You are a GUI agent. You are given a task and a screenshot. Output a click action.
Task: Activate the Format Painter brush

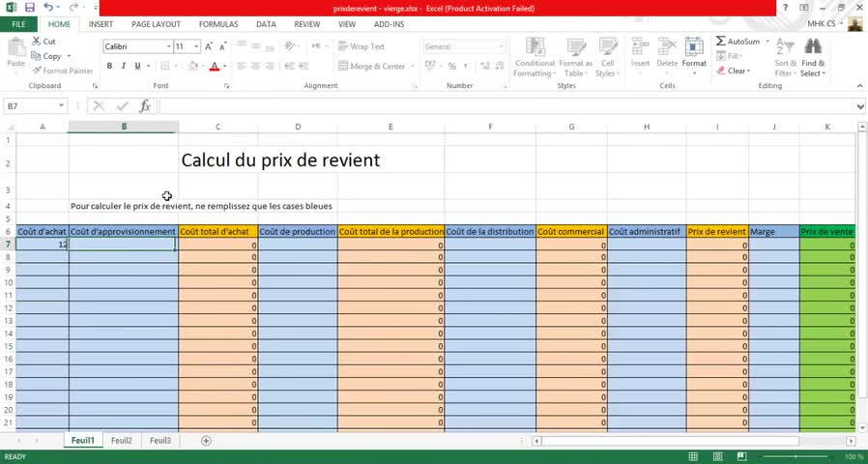pyautogui.click(x=63, y=71)
